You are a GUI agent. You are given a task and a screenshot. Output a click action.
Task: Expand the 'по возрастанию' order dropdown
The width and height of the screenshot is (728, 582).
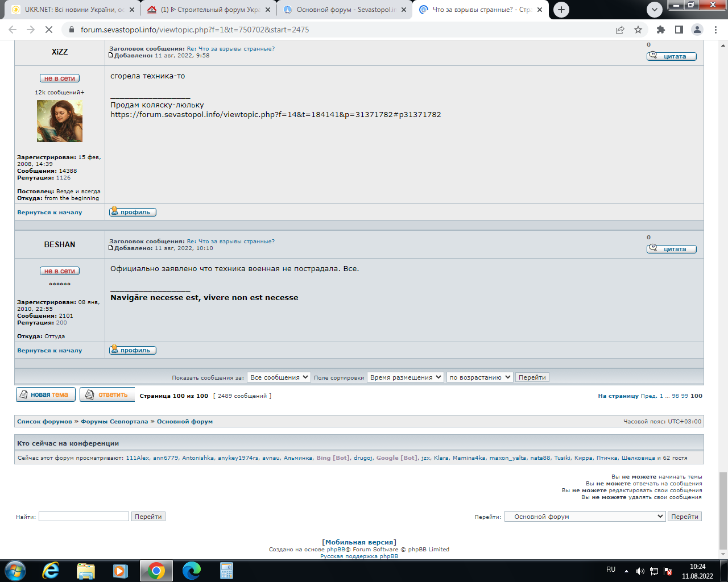tap(479, 377)
